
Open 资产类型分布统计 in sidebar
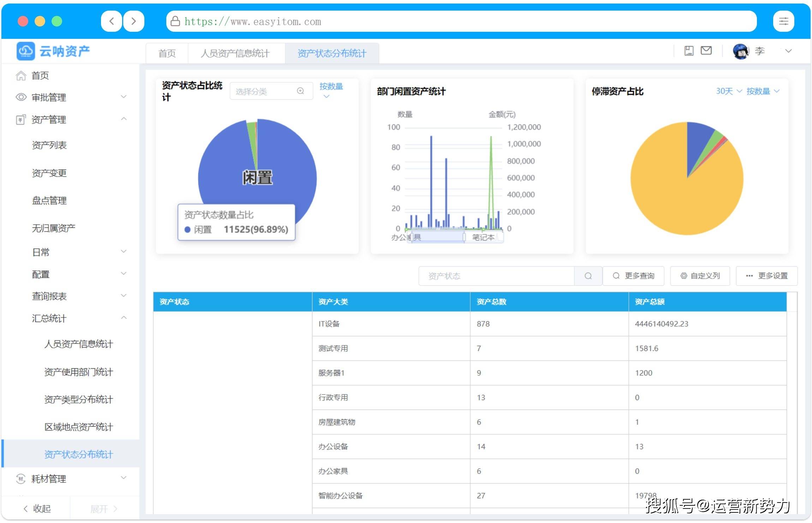click(79, 399)
